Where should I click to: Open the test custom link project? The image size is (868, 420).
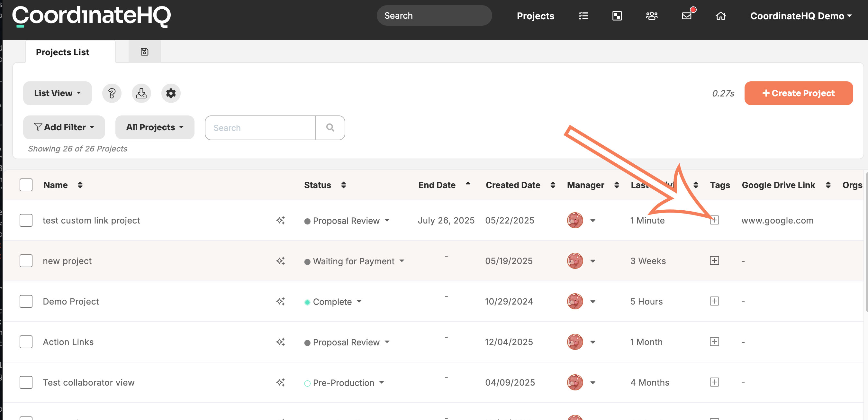[91, 220]
